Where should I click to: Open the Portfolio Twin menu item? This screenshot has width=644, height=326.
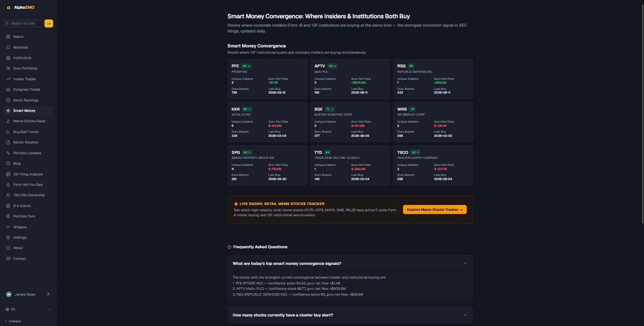pyautogui.click(x=28, y=216)
